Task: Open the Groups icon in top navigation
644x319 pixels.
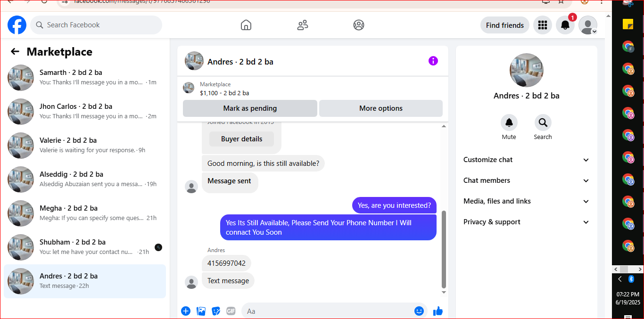Action: point(359,25)
